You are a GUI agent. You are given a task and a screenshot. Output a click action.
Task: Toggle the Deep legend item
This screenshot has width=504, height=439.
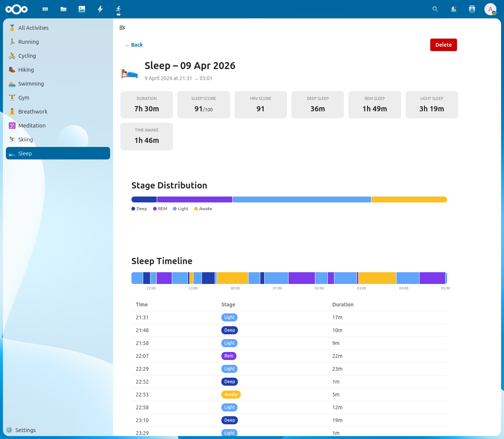(139, 208)
